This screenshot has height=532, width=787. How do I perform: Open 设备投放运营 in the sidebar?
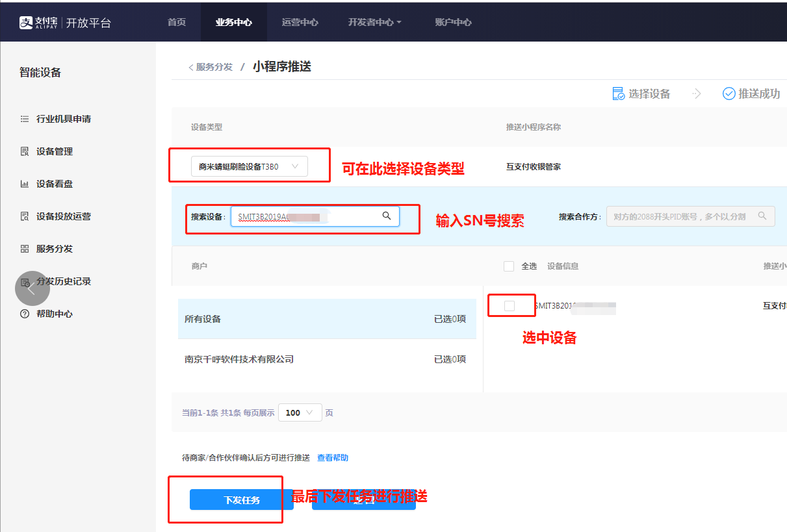pos(64,216)
